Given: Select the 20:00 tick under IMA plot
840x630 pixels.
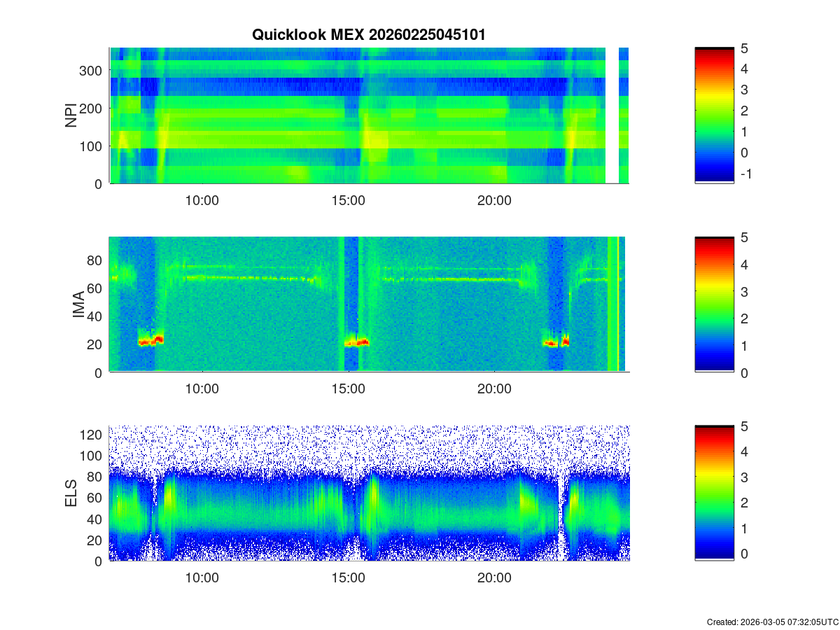Looking at the screenshot, I should (494, 389).
